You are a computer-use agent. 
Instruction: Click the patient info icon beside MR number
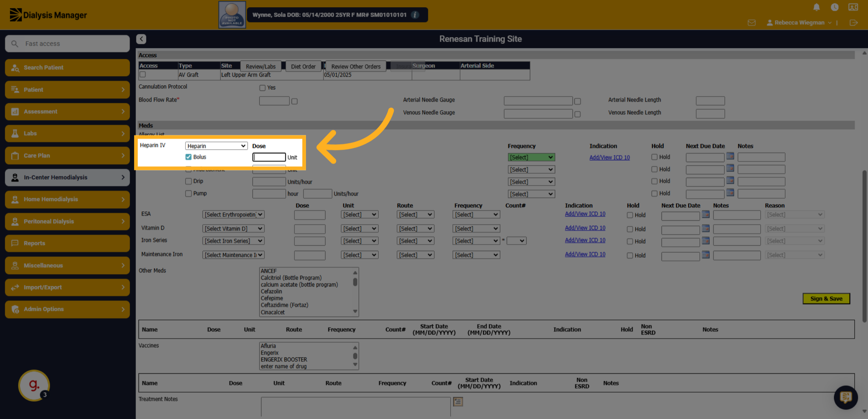pos(415,15)
